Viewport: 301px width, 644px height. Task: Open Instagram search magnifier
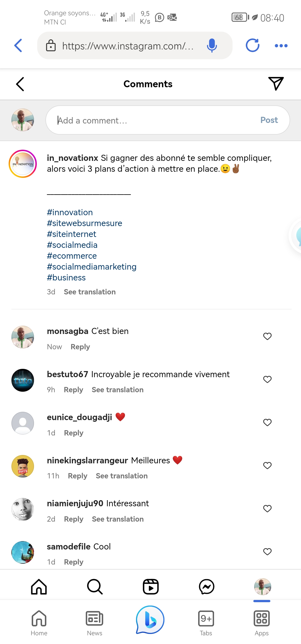tap(95, 587)
